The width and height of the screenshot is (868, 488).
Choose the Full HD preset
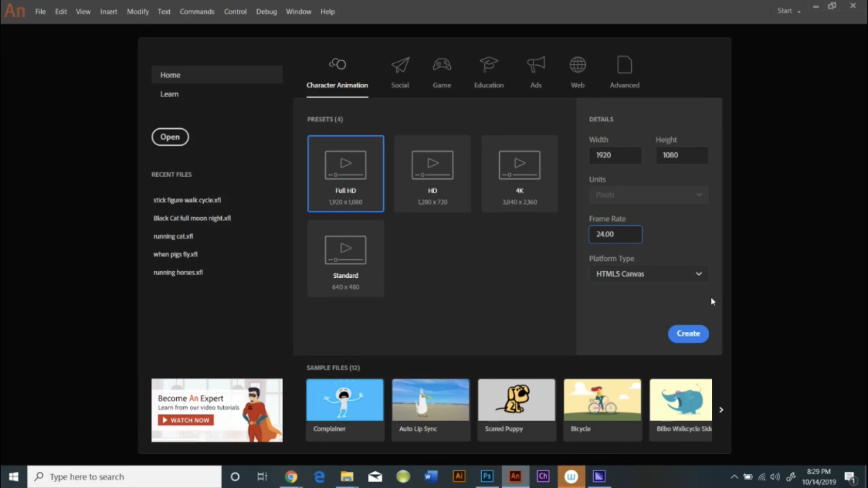point(346,174)
